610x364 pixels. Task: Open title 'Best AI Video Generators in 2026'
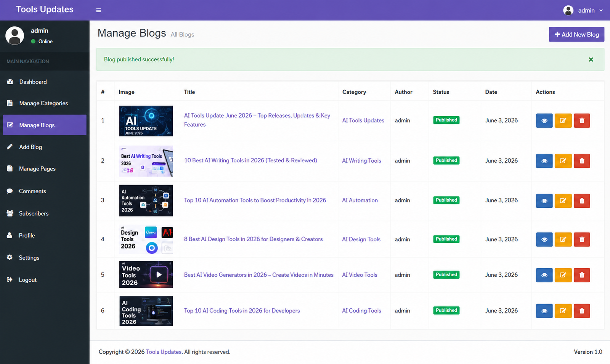[259, 275]
